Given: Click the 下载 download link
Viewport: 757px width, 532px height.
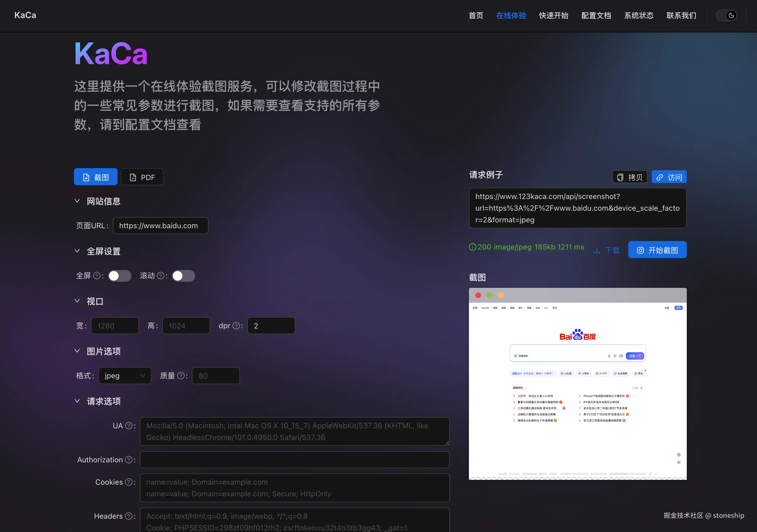Looking at the screenshot, I should 607,250.
